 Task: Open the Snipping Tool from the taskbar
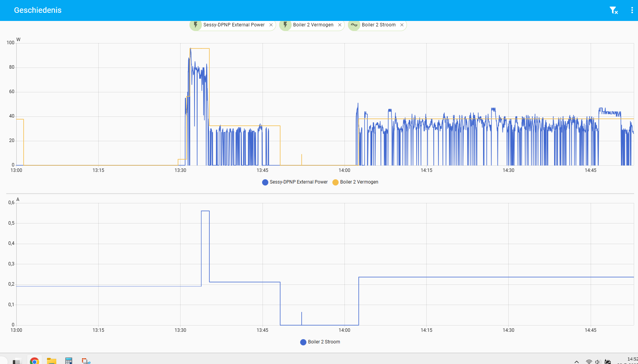pyautogui.click(x=86, y=361)
